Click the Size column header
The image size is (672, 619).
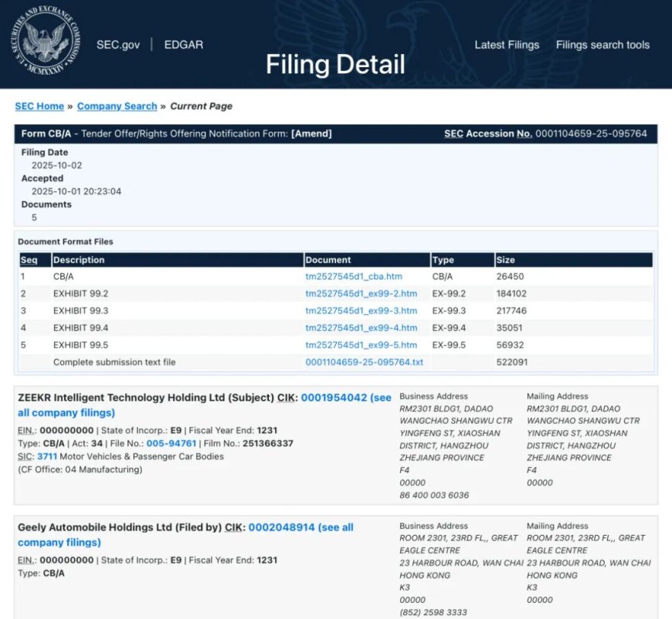pos(505,260)
